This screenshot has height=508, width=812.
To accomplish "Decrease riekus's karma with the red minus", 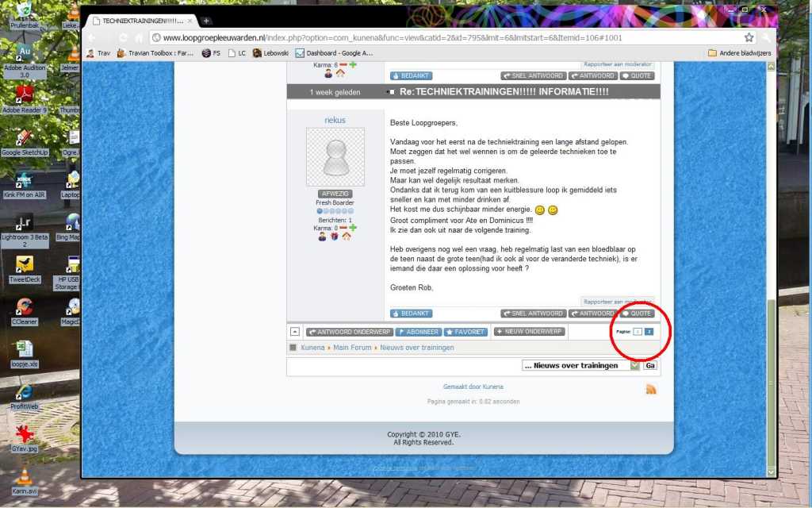I will click(x=343, y=228).
